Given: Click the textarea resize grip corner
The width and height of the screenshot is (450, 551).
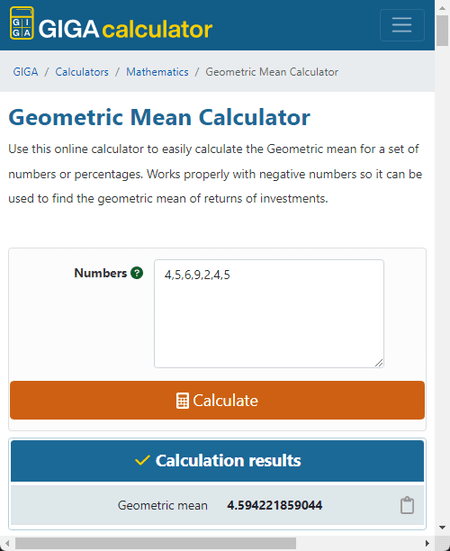Looking at the screenshot, I should (379, 363).
